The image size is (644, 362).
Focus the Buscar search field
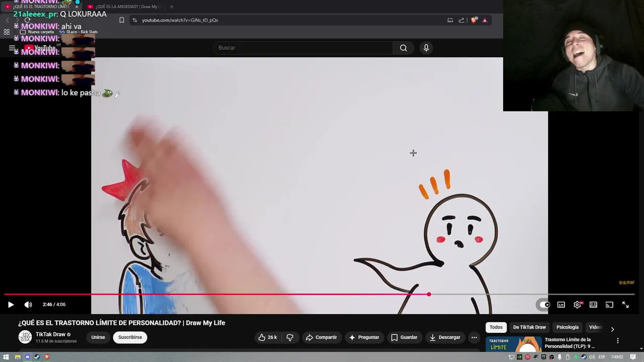click(x=303, y=48)
